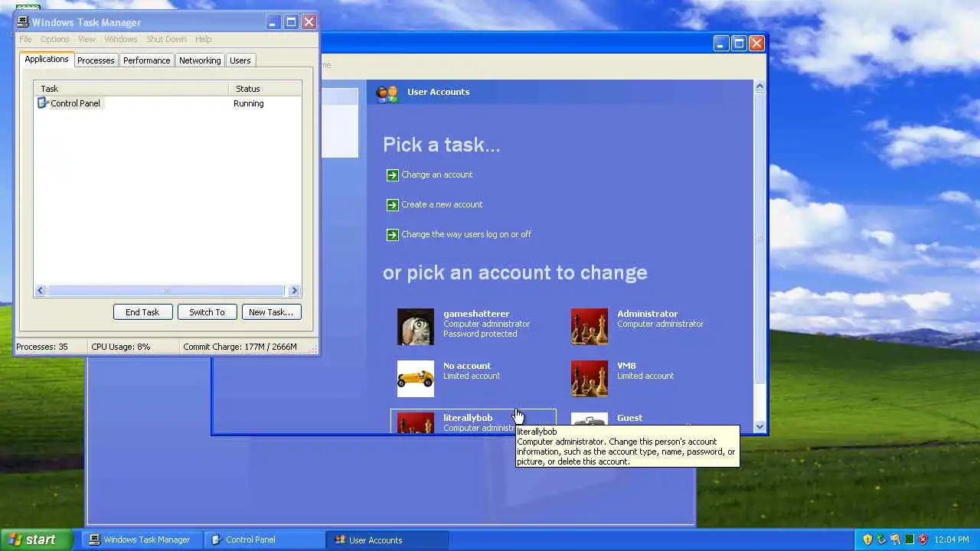Click task list right scroll arrow
The image size is (980, 551).
pos(294,291)
